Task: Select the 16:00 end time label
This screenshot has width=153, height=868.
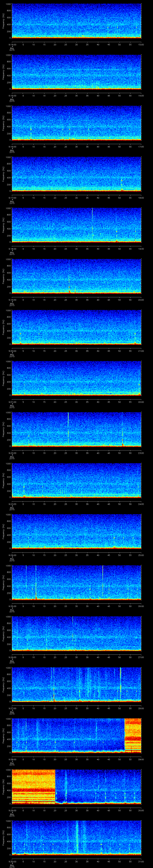Action: 141,96
